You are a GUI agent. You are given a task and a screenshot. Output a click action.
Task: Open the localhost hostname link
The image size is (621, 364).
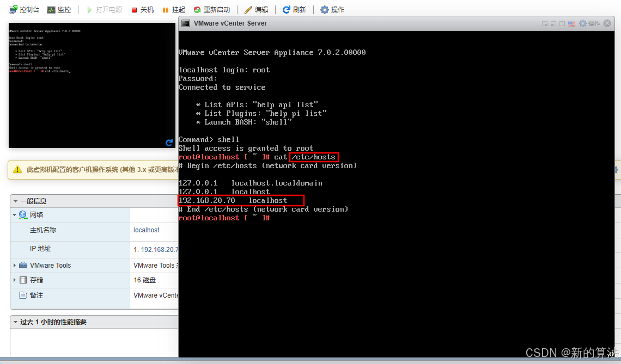pos(146,230)
